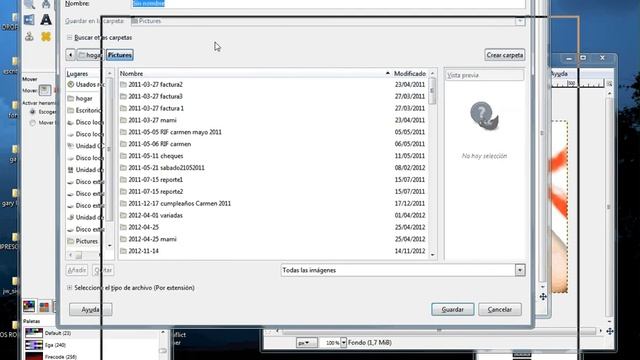This screenshot has width=640, height=360.
Task: Open the Todas las imágenes filter dropdown
Action: pos(520,270)
